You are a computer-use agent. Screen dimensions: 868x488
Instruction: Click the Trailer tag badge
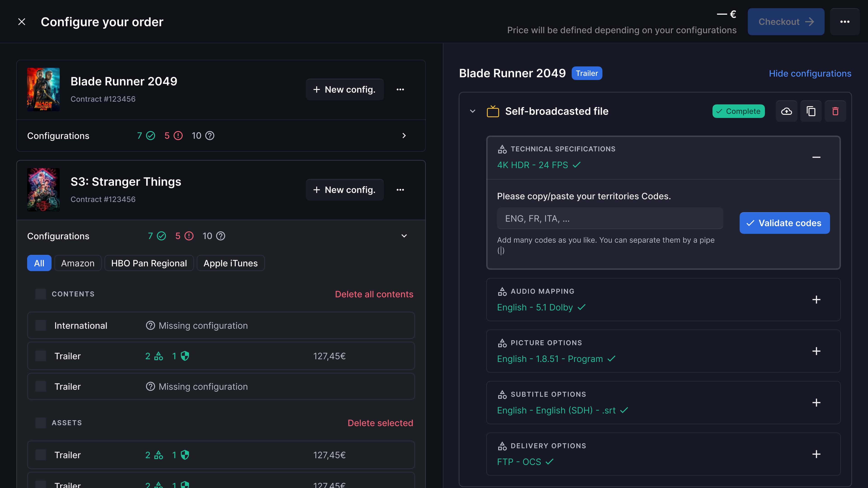coord(587,73)
